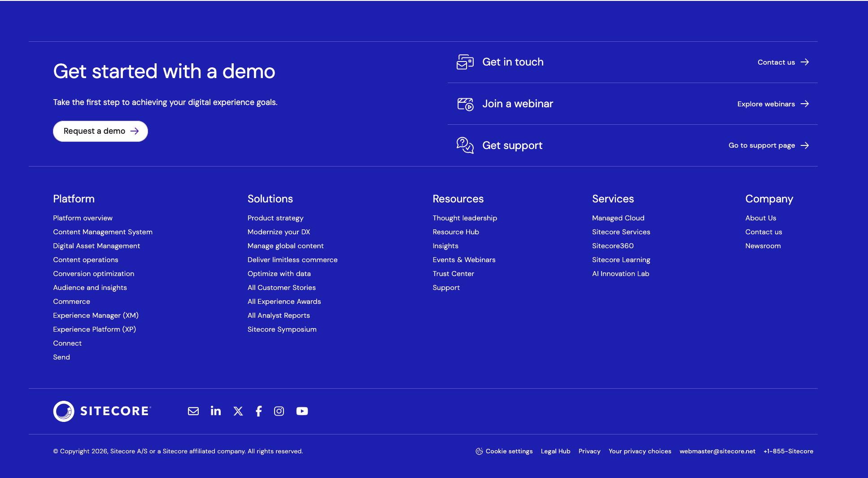The height and width of the screenshot is (478, 868).
Task: Open About Us link under Company
Action: coord(761,218)
